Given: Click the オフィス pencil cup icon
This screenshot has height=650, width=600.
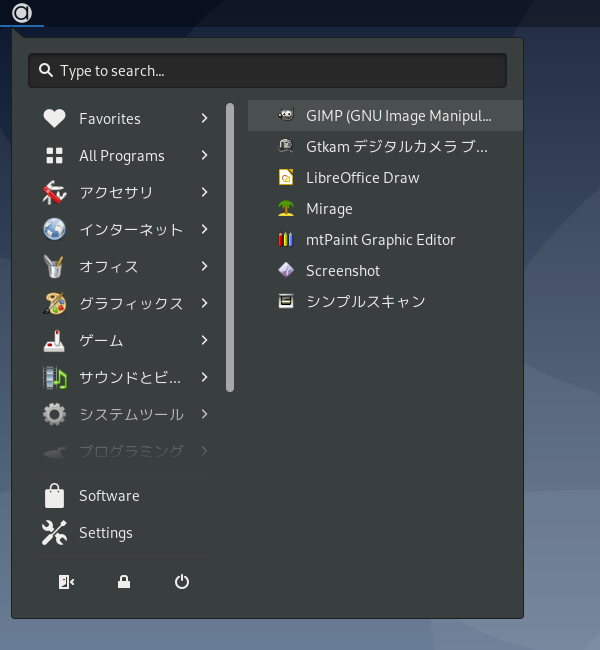Looking at the screenshot, I should coord(54,266).
